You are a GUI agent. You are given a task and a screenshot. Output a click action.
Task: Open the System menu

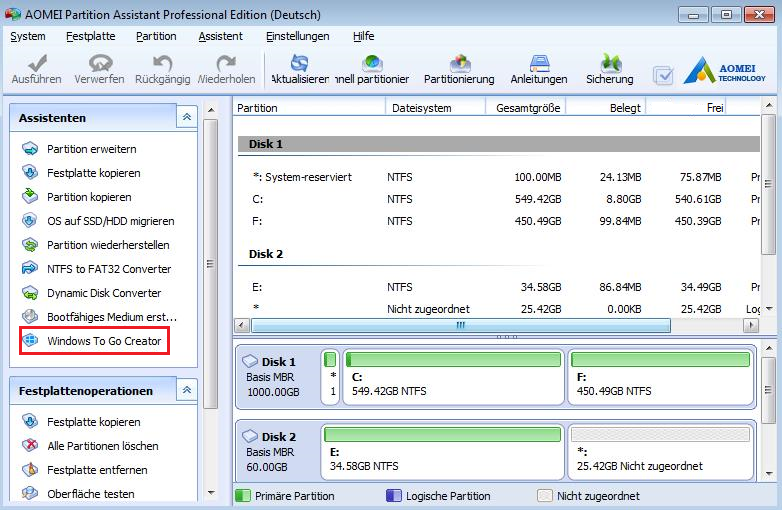[x=28, y=36]
